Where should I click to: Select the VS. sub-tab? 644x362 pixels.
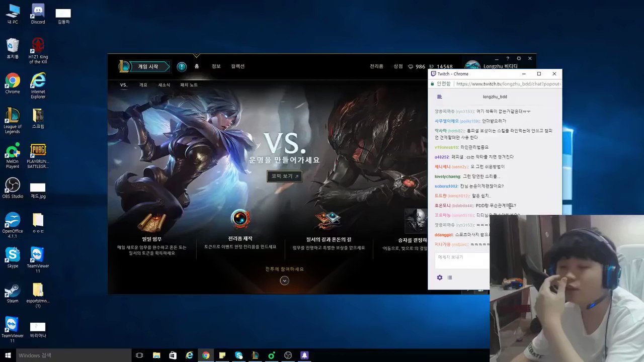tap(124, 85)
